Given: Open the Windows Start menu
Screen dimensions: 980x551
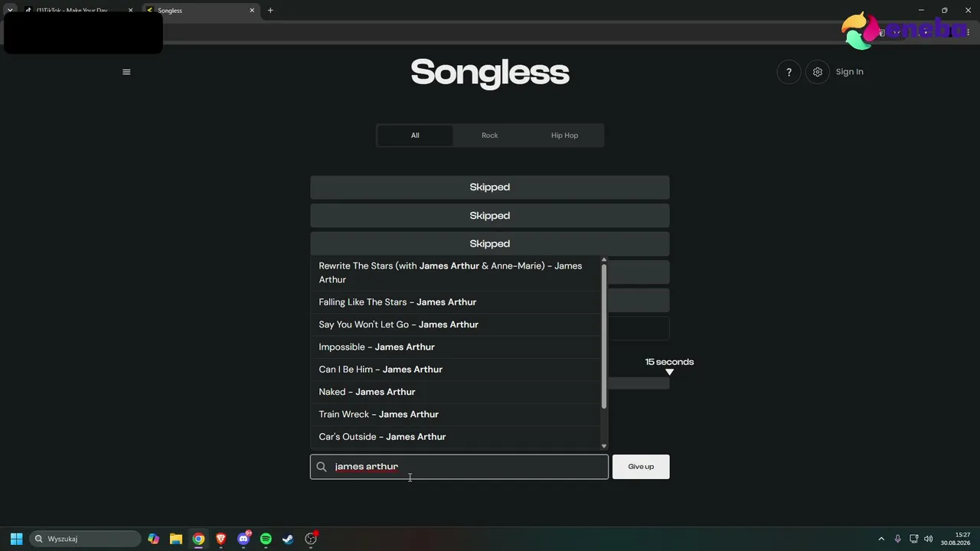Looking at the screenshot, I should click(x=16, y=539).
